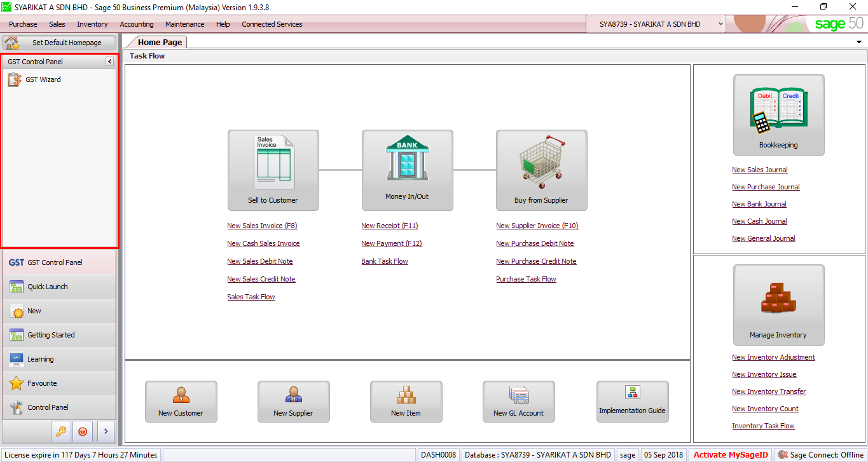Click New Inventory Transfer link
Screen dimensions: 868x462
click(x=769, y=391)
